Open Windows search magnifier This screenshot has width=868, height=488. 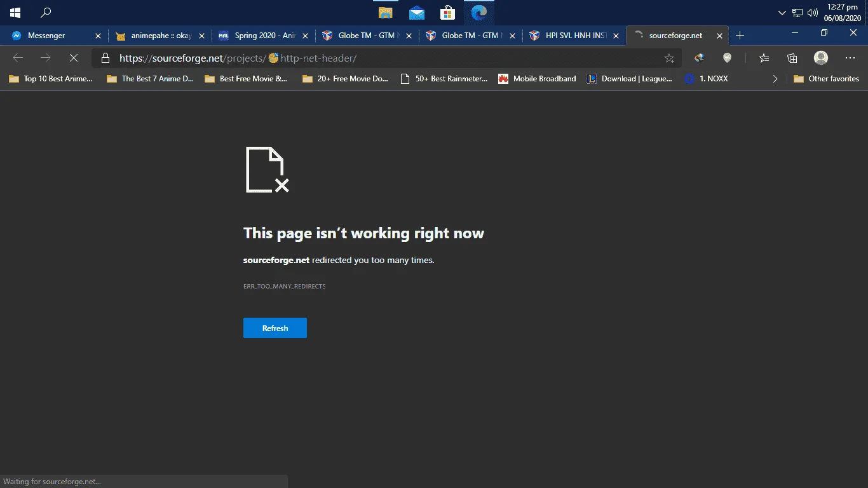(46, 12)
